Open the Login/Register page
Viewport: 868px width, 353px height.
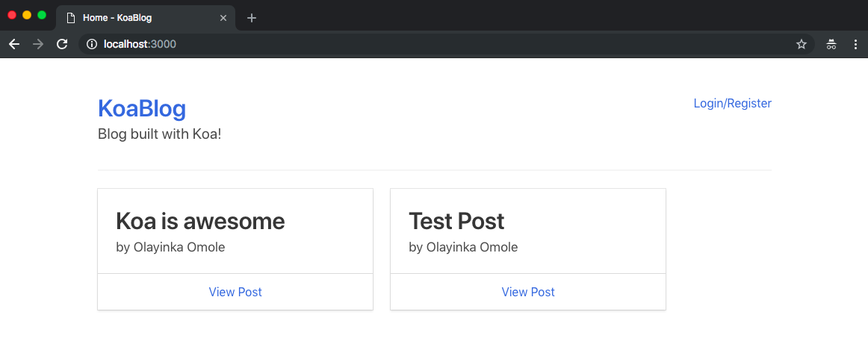pyautogui.click(x=732, y=104)
